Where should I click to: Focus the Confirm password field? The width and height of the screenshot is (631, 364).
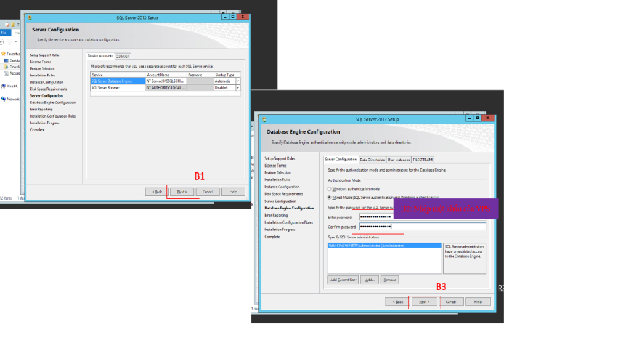coord(422,227)
